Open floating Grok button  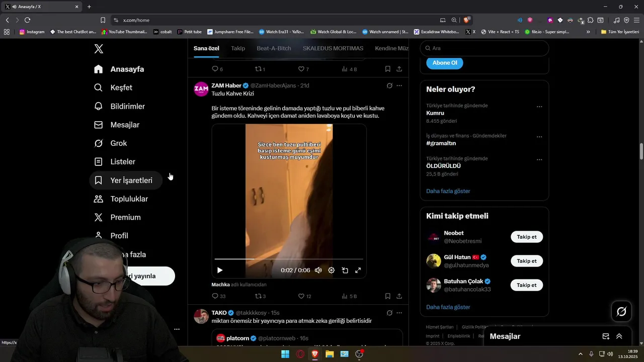[x=621, y=312]
